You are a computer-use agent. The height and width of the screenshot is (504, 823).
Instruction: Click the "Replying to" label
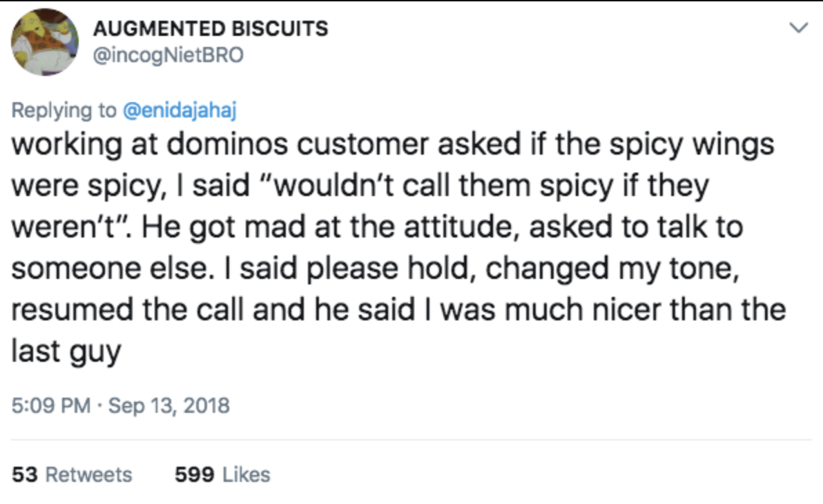tap(64, 109)
